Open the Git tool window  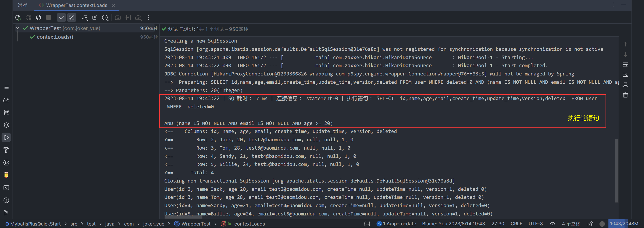(6, 213)
